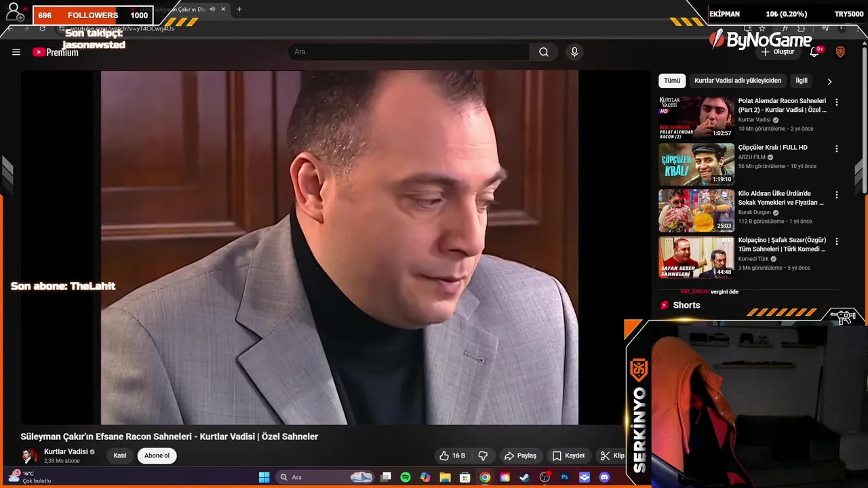Open Discord from the taskbar
Screen dimensions: 868x488
[604, 477]
